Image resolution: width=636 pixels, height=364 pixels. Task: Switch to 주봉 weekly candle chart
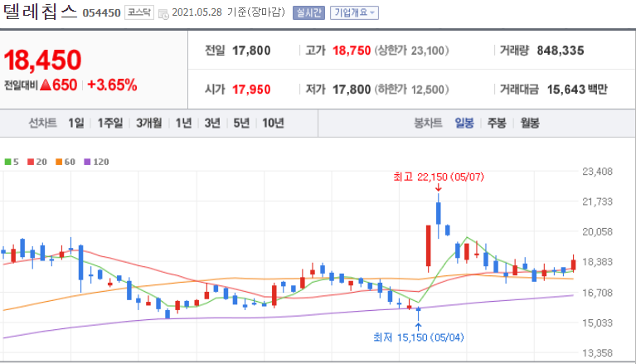497,123
